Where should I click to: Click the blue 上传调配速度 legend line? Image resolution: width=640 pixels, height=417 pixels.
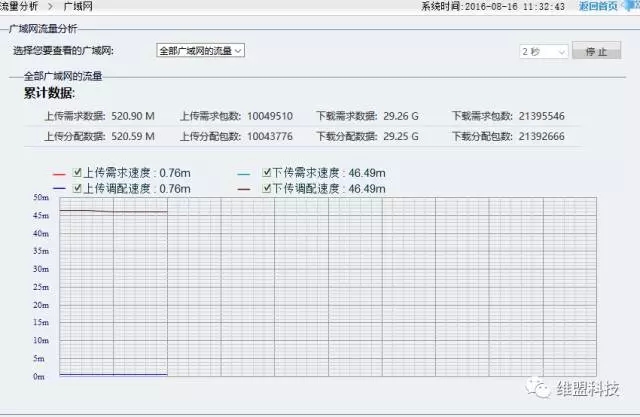(x=60, y=188)
